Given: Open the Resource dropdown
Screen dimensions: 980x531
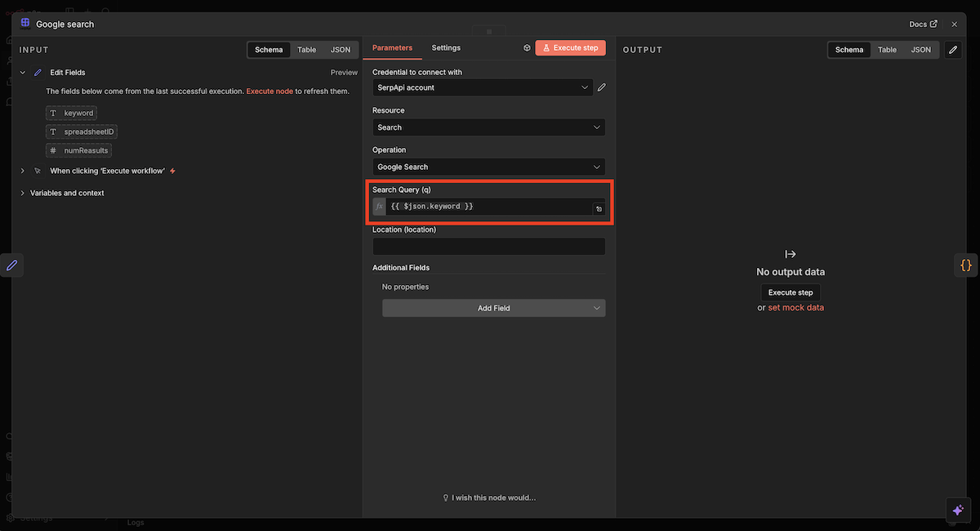Looking at the screenshot, I should coord(488,127).
